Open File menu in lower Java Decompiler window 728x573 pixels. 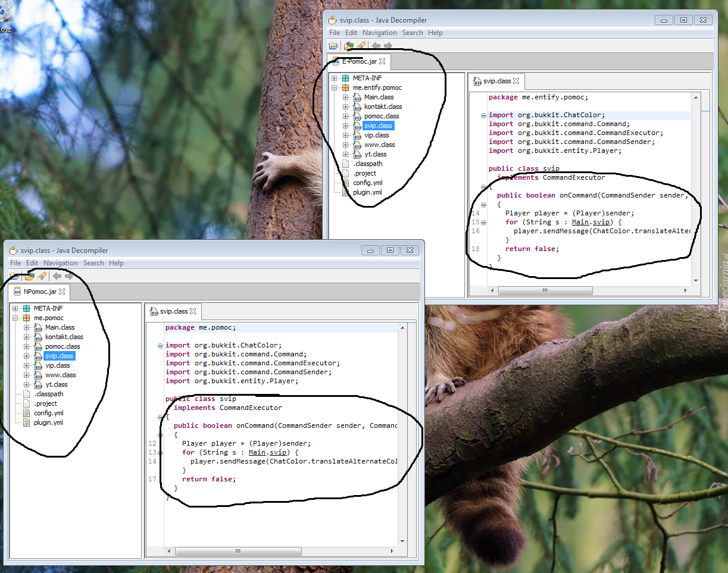(15, 263)
